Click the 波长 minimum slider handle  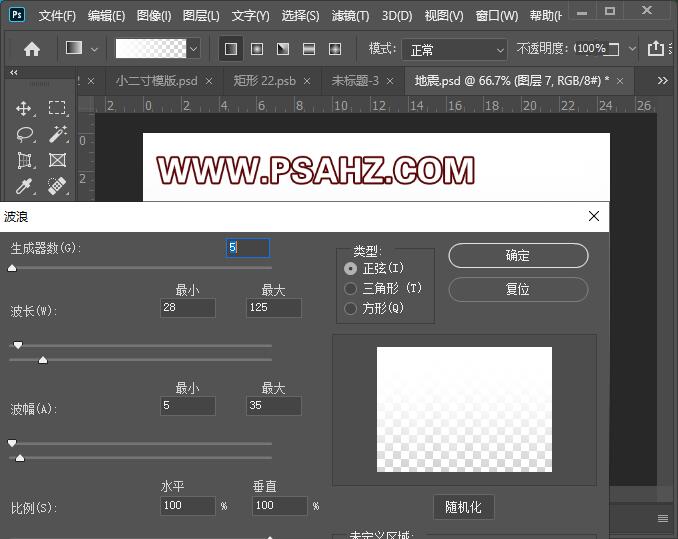(18, 345)
